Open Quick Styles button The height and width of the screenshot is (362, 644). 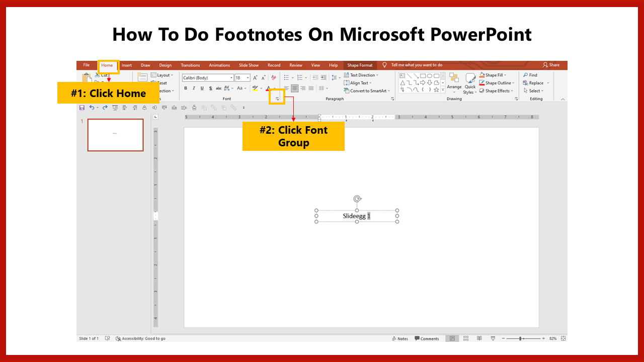(x=470, y=83)
